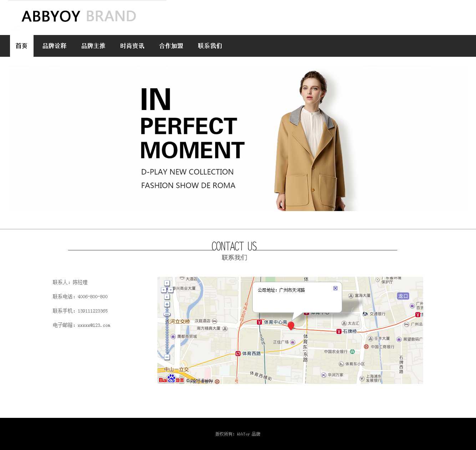
Task: Open the 首页 navigation tab
Action: (21, 46)
